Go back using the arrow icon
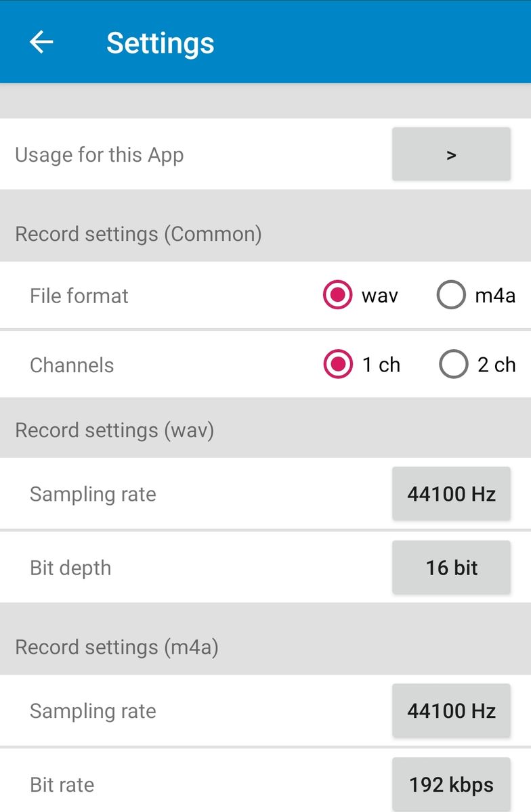 click(41, 43)
